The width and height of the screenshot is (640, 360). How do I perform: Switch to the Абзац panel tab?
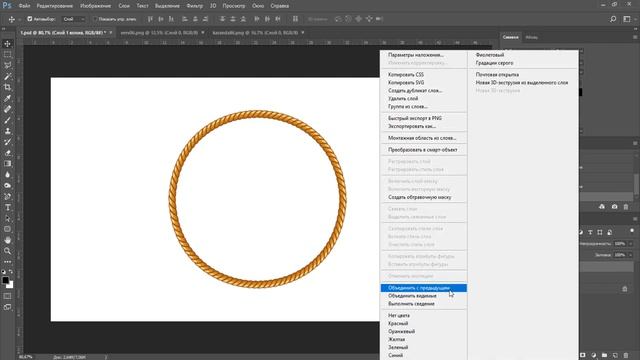click(x=531, y=37)
